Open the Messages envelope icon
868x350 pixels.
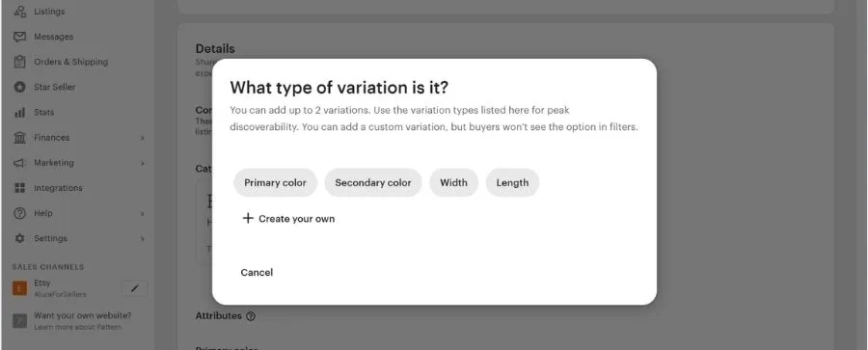point(20,37)
